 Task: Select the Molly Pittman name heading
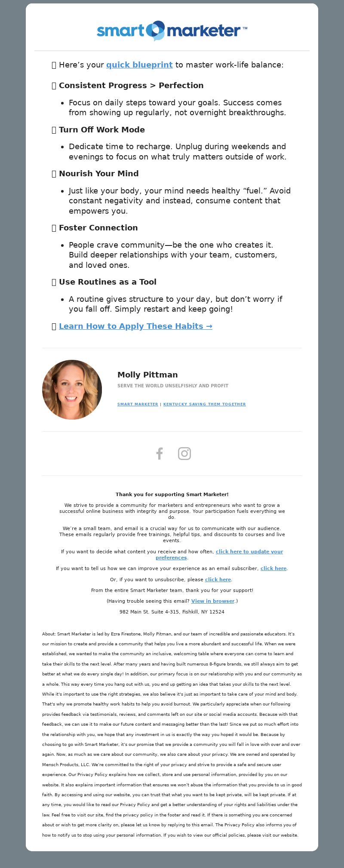point(147,375)
